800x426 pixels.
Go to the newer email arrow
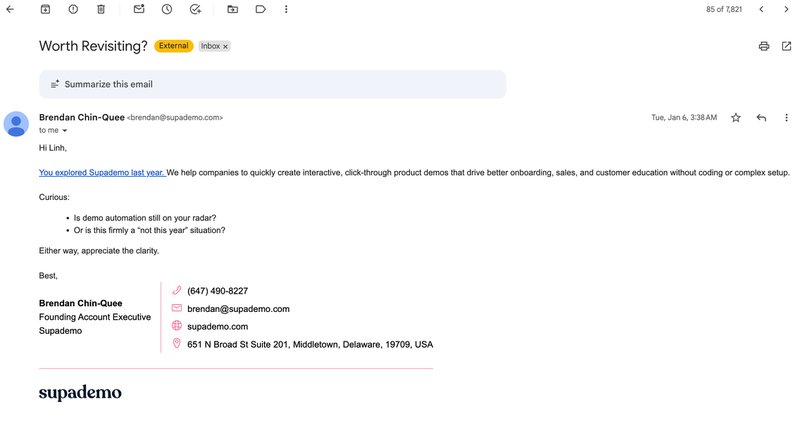pos(761,9)
